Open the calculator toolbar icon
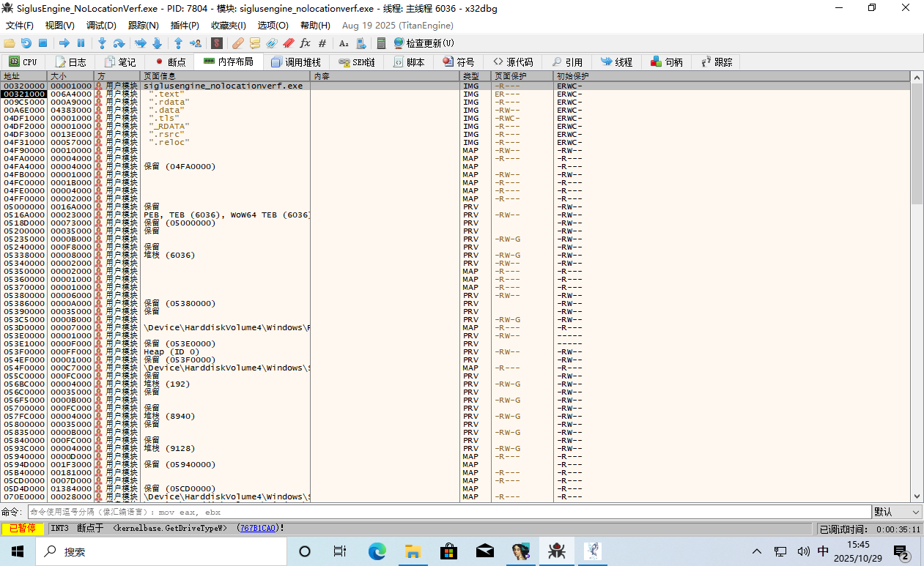The image size is (924, 566). pos(381,43)
